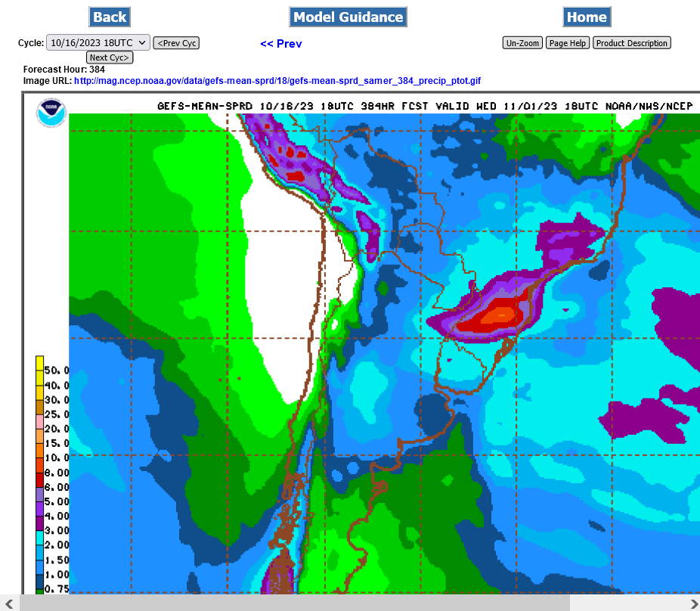The width and height of the screenshot is (700, 611).
Task: Click the Next Cyc> button
Action: tap(110, 57)
